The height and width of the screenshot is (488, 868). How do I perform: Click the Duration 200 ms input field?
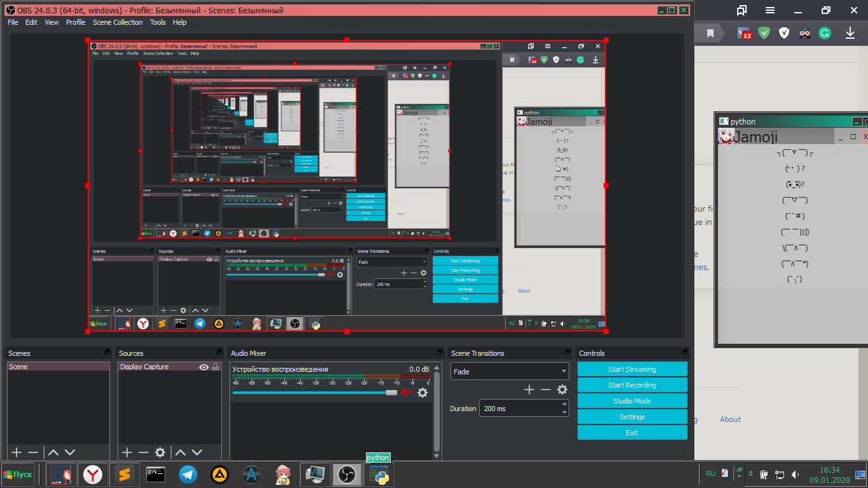point(520,408)
